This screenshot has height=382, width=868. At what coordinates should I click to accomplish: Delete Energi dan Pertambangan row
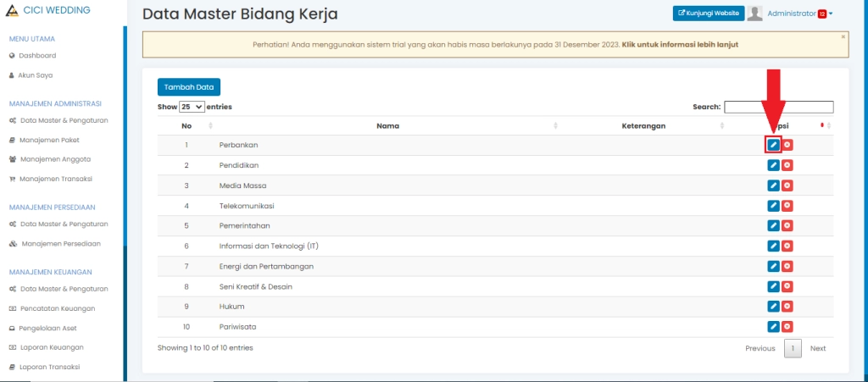(787, 266)
